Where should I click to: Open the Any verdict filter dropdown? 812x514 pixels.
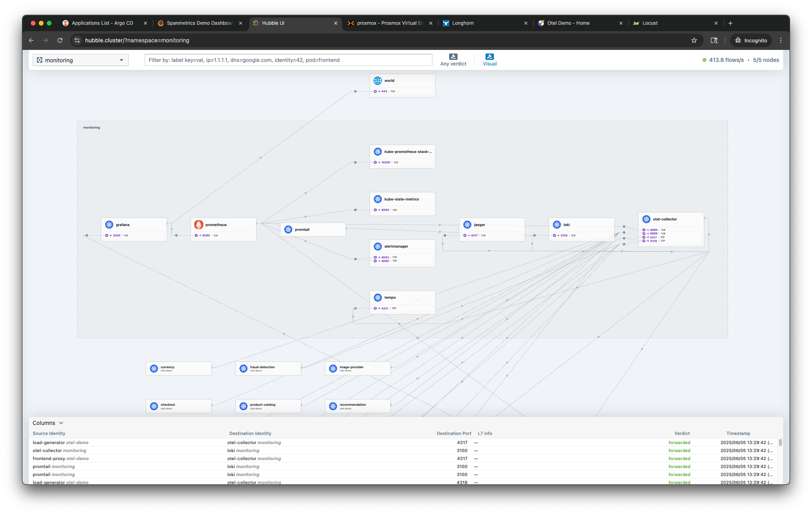[453, 60]
